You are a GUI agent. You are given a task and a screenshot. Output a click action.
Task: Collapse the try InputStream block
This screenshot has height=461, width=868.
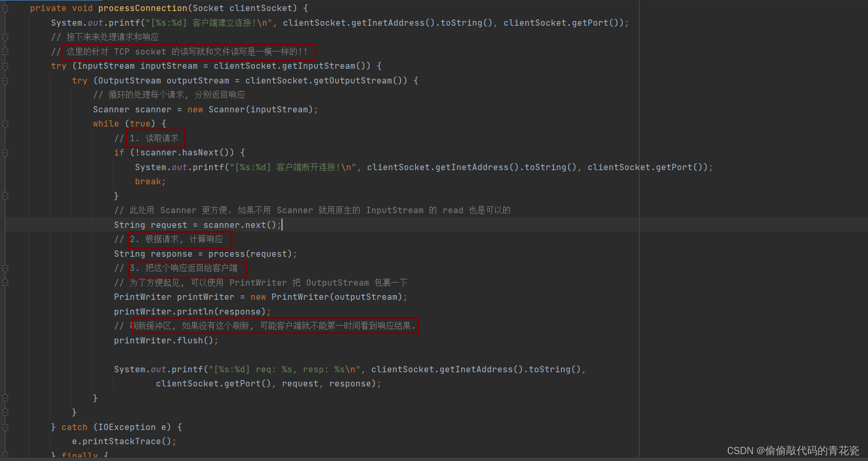[x=5, y=66]
